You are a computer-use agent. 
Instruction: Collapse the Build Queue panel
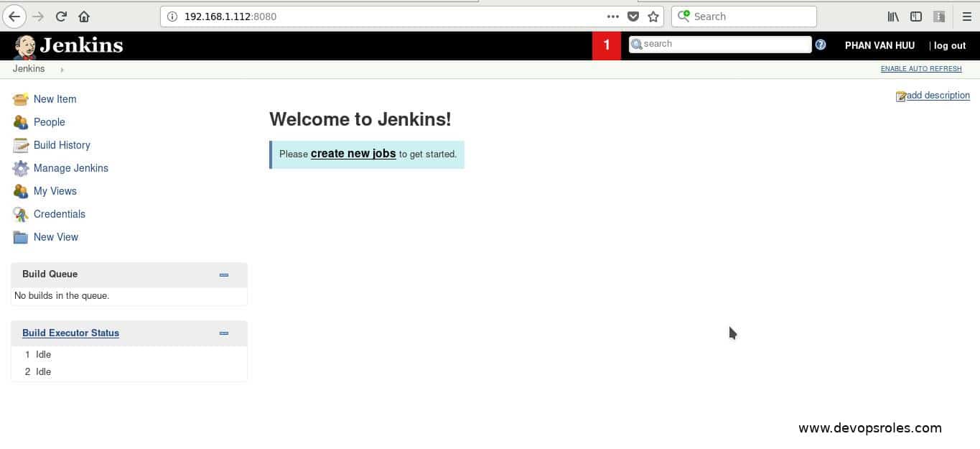coord(224,274)
